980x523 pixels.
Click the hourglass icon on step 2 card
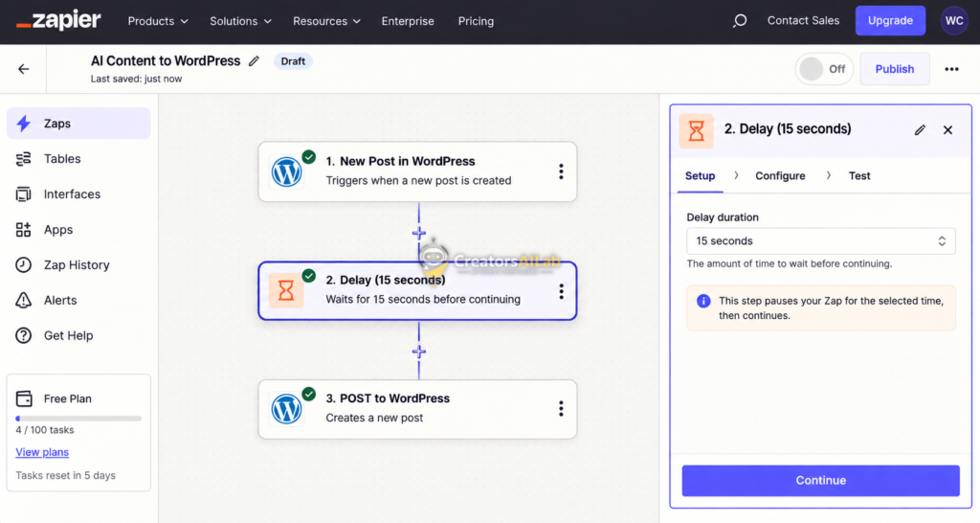pyautogui.click(x=286, y=290)
